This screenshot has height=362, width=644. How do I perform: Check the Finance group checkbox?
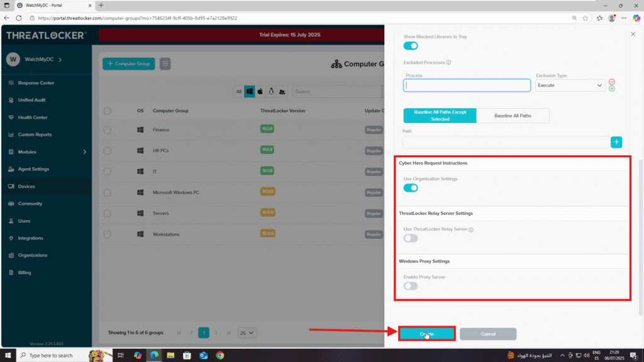[x=107, y=130]
